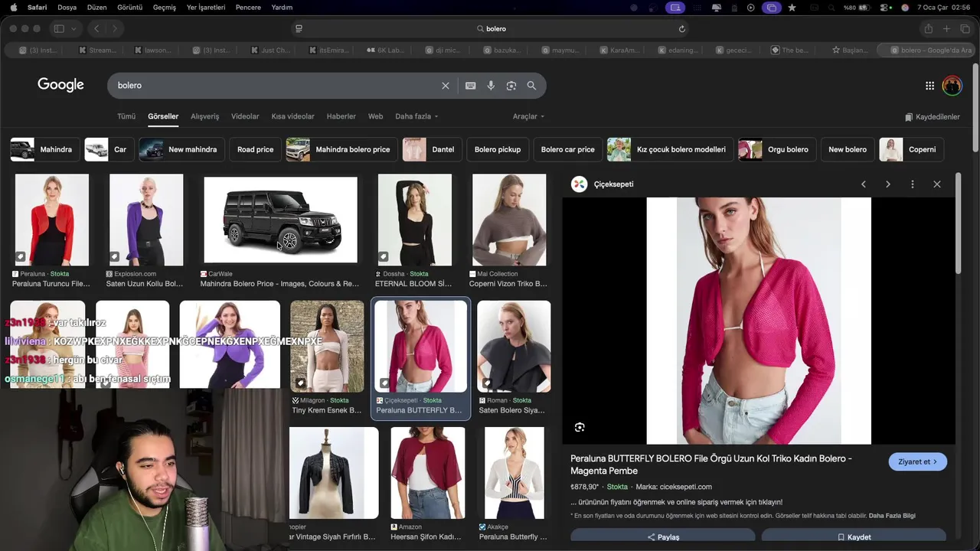Open the Google account avatar
This screenshot has height=551, width=980.
point(952,86)
